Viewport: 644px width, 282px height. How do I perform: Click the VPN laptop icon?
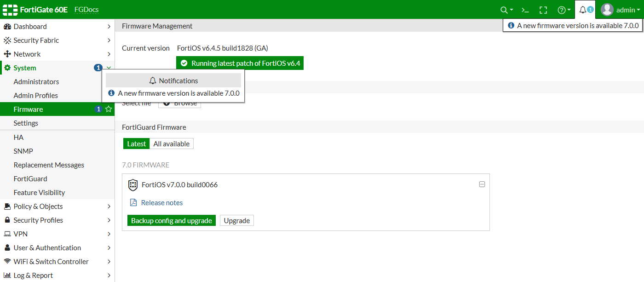[x=7, y=234]
